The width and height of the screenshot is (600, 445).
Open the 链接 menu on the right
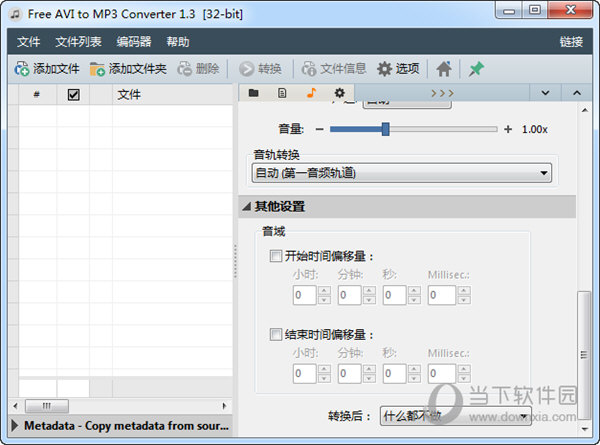coord(571,42)
